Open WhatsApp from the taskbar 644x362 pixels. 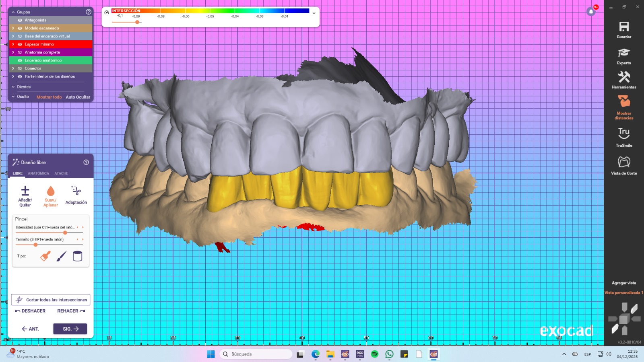pos(389,354)
